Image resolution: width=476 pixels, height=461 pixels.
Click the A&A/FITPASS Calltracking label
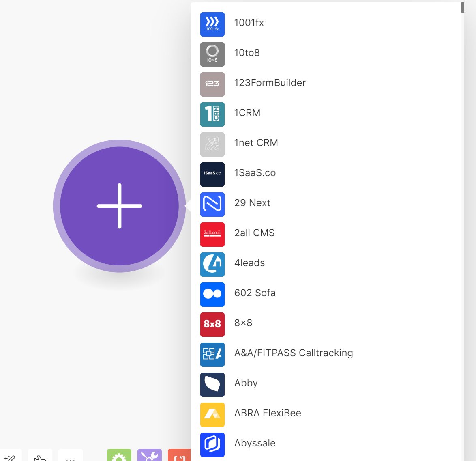(x=294, y=353)
